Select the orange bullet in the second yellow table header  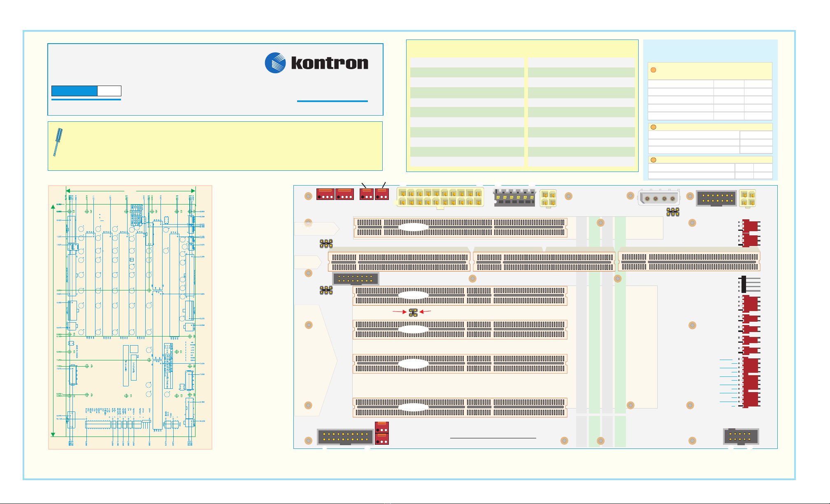pos(653,127)
